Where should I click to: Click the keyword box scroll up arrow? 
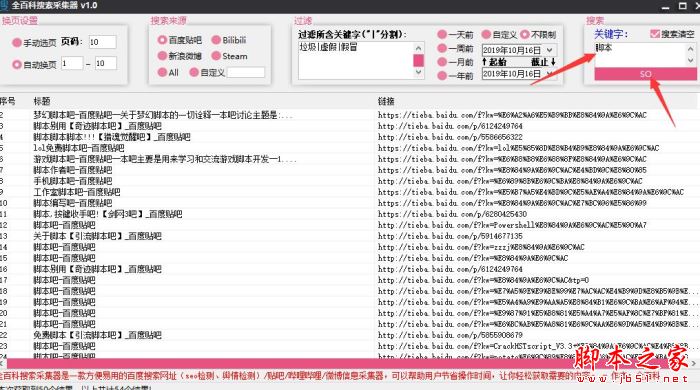pos(691,48)
